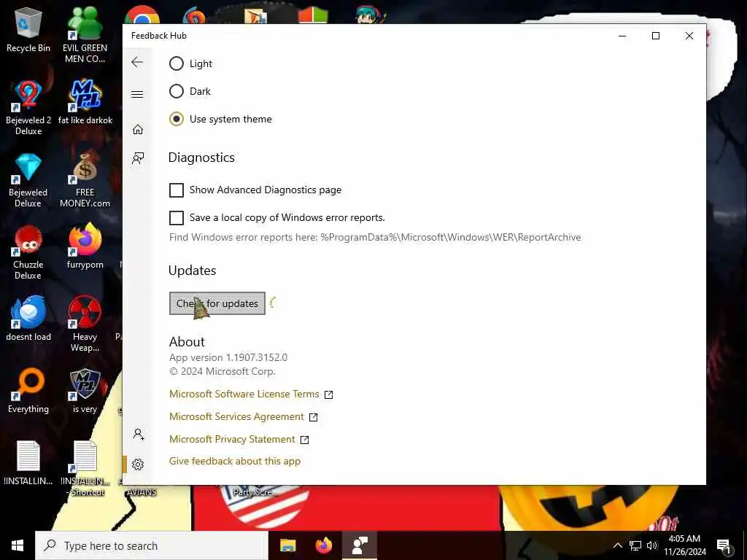The image size is (747, 560).
Task: Open the Action Center notifications icon
Action: (x=724, y=545)
